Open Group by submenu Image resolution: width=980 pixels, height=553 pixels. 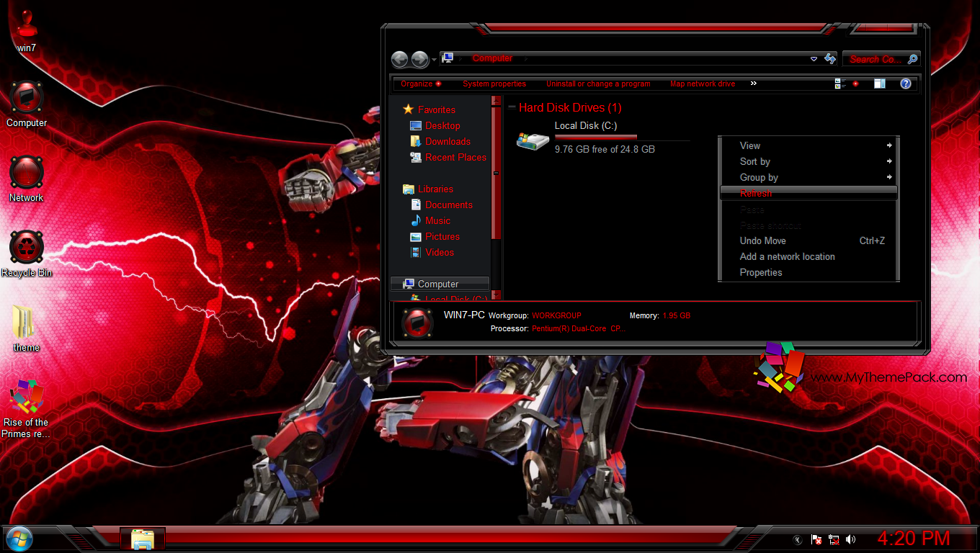pyautogui.click(x=808, y=177)
